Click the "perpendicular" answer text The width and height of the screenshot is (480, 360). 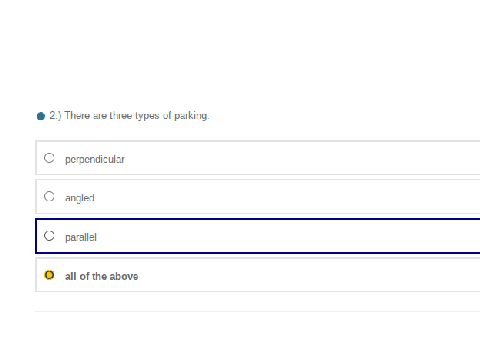click(x=95, y=159)
